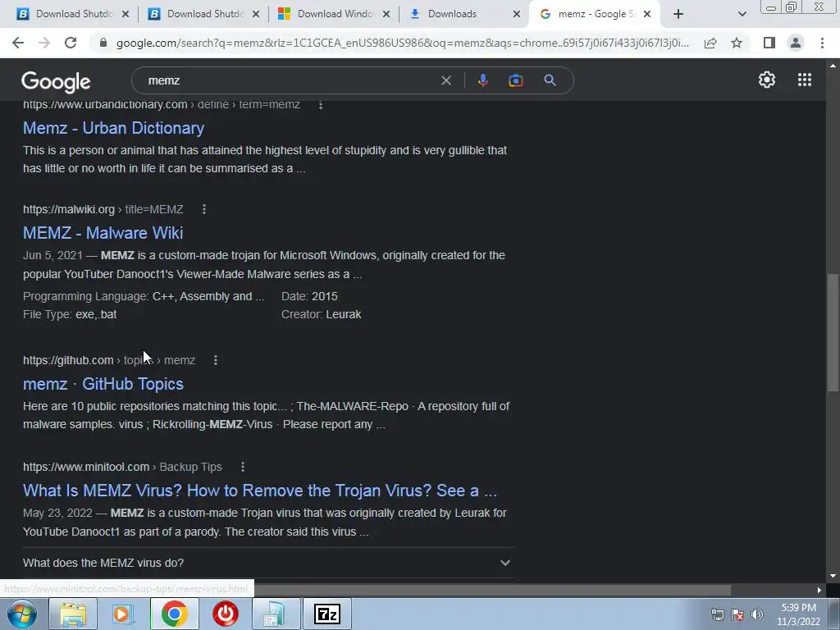Expand "What does the MEMZ virus do?" question
840x630 pixels.
[x=269, y=563]
